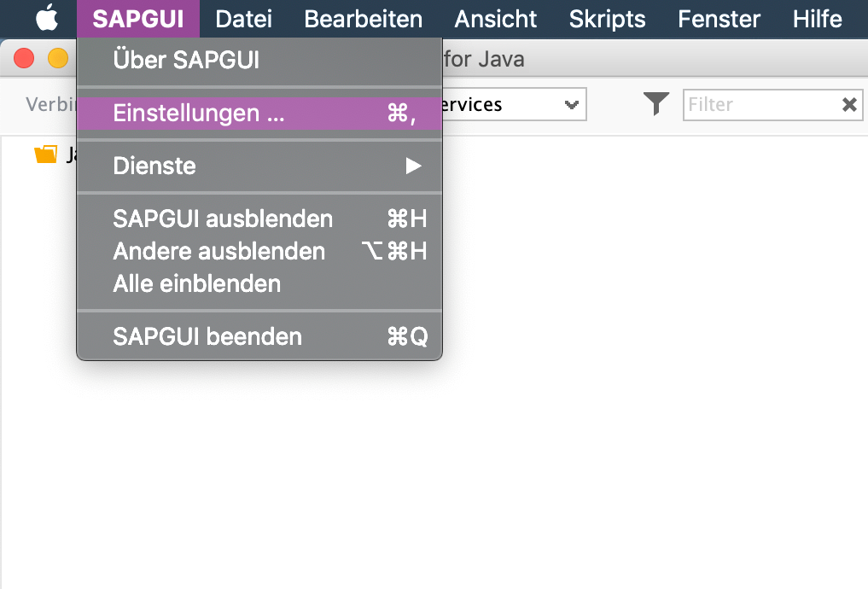The image size is (868, 589).
Task: Clear the Filter field with the X
Action: point(849,105)
